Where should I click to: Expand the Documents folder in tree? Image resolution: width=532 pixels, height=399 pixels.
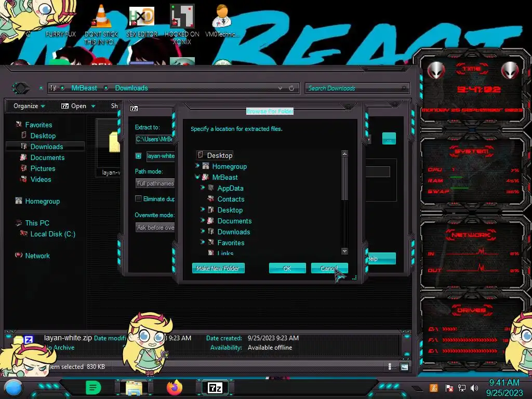coord(203,220)
